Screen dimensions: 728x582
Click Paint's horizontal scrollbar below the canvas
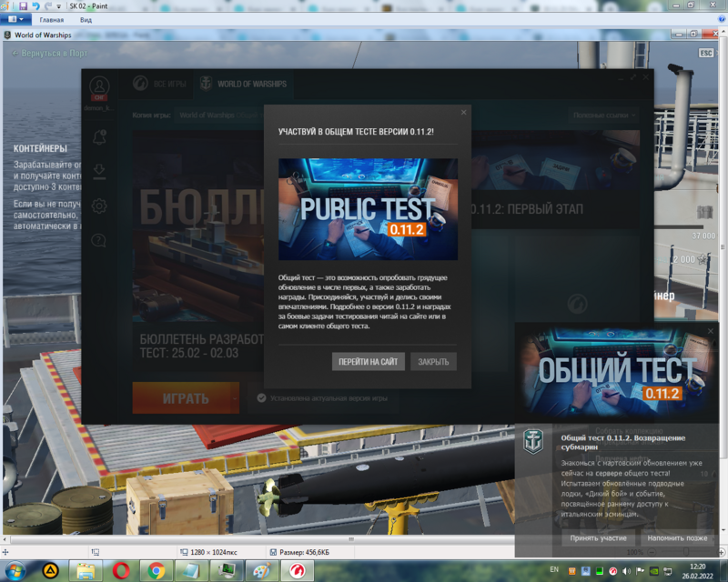[x=262, y=539]
